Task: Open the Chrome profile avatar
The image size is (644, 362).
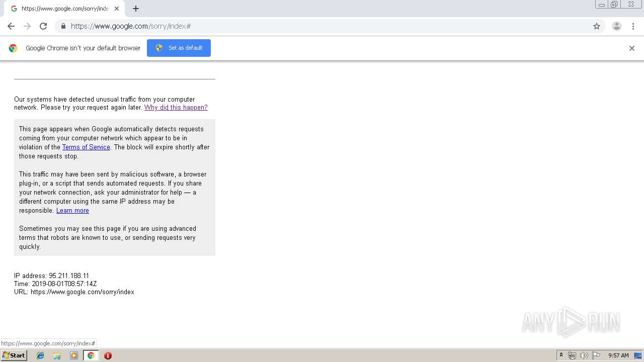Action: point(617,26)
